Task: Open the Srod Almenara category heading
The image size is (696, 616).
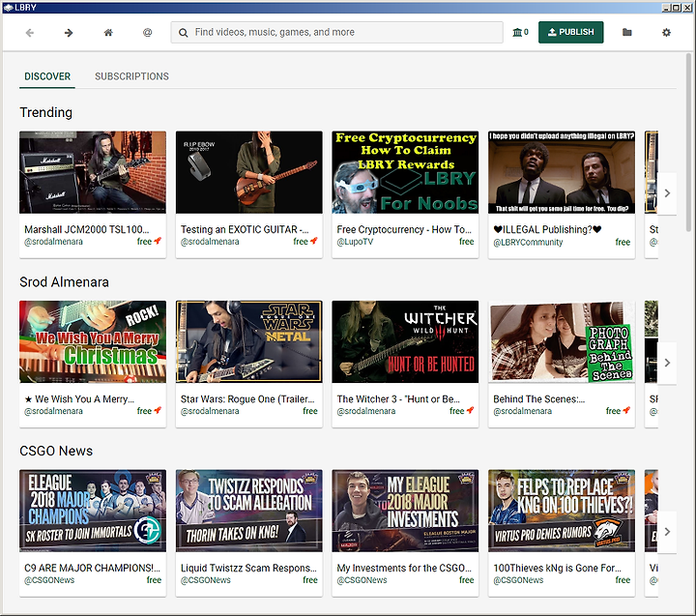Action: 65,282
